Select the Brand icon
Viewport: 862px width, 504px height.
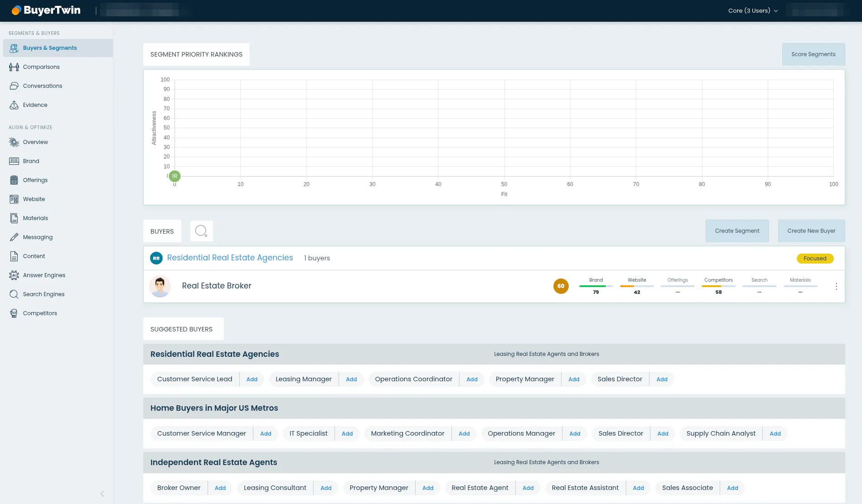(x=14, y=161)
